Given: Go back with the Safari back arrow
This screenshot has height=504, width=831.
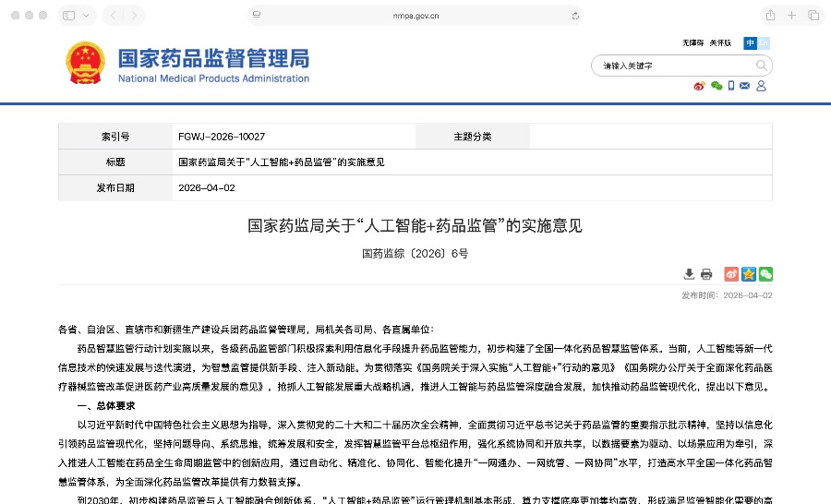Looking at the screenshot, I should pos(113,16).
